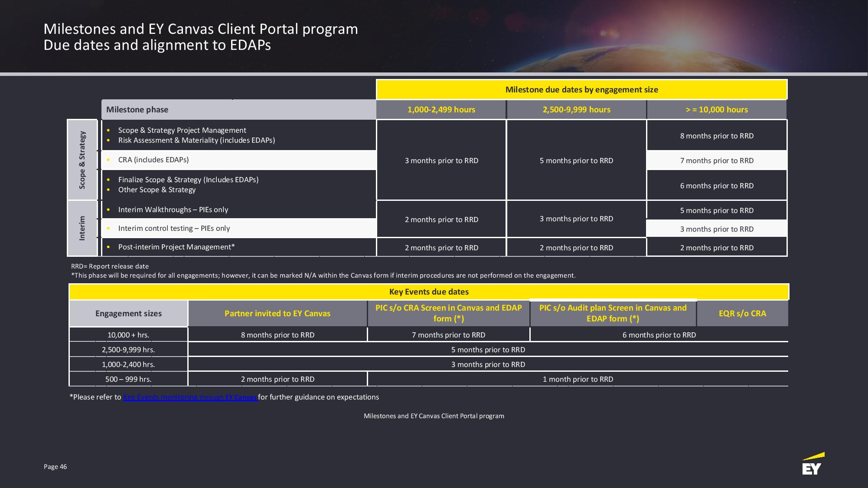Click '5 months prior to RRD' in 2,500-9,999 hours Scope cell
868x488 pixels.
pyautogui.click(x=576, y=160)
